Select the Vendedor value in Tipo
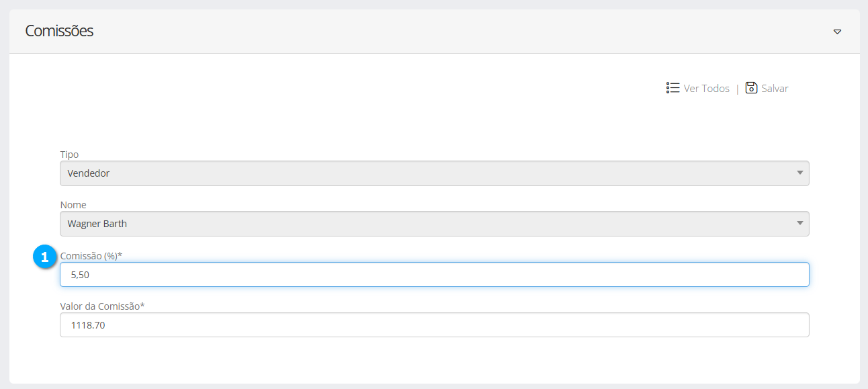The image size is (868, 389). 89,173
